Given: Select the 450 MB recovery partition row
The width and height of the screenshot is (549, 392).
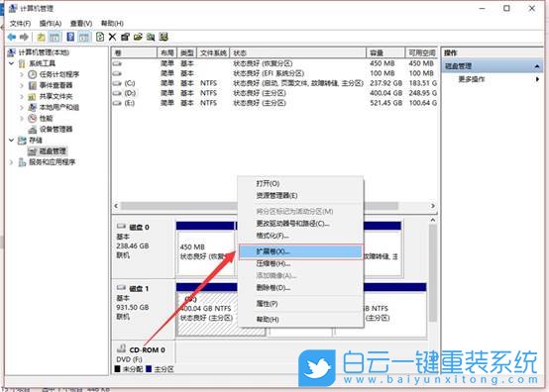Looking at the screenshot, I should point(274,63).
